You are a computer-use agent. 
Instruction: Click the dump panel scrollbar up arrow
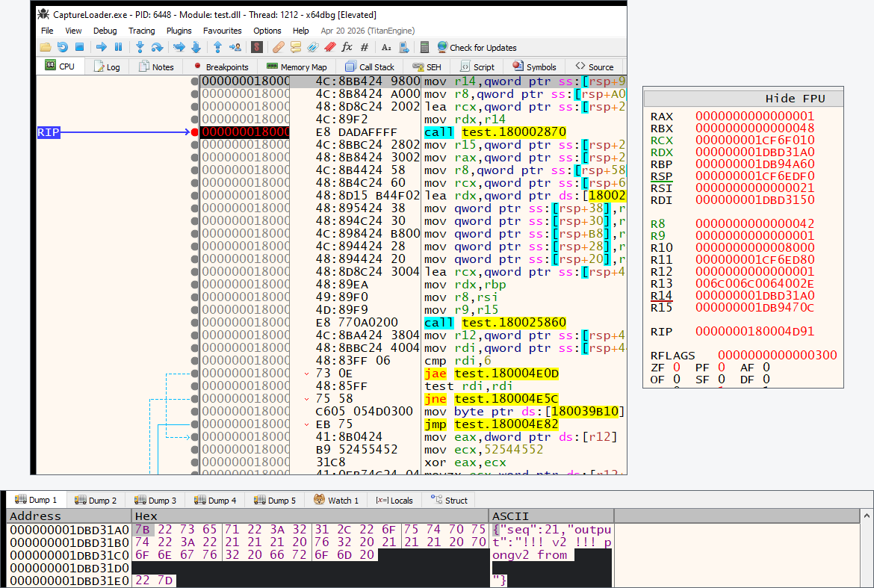pyautogui.click(x=867, y=516)
